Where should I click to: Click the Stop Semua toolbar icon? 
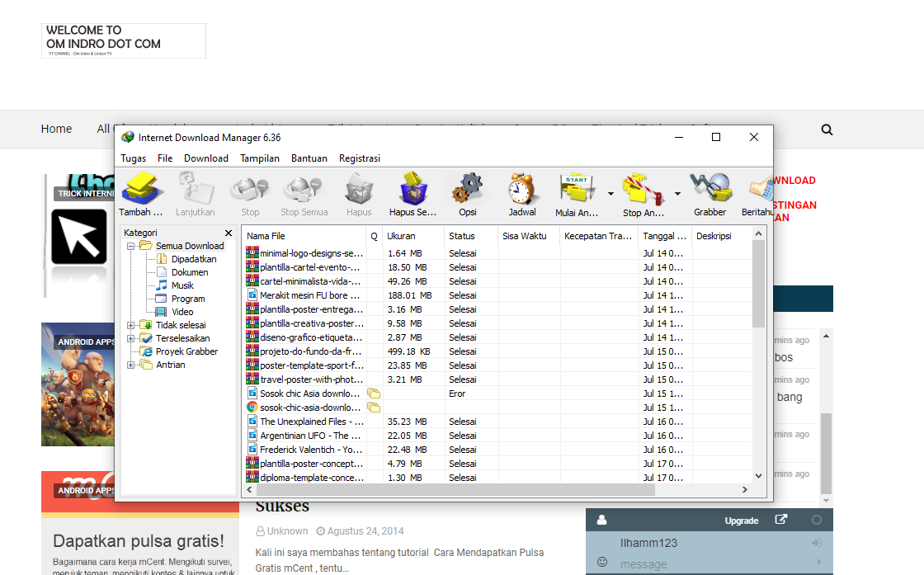pyautogui.click(x=304, y=195)
